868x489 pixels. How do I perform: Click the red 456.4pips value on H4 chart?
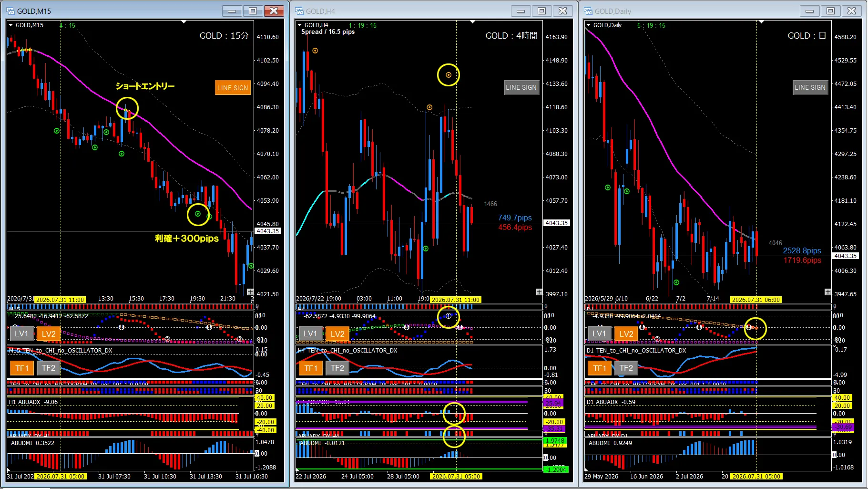point(515,228)
